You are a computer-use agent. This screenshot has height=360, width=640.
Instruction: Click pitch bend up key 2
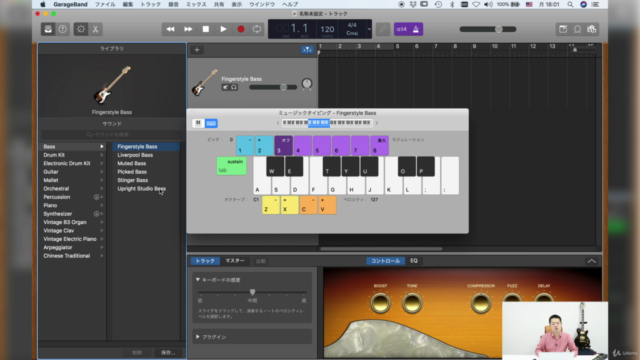tap(264, 146)
